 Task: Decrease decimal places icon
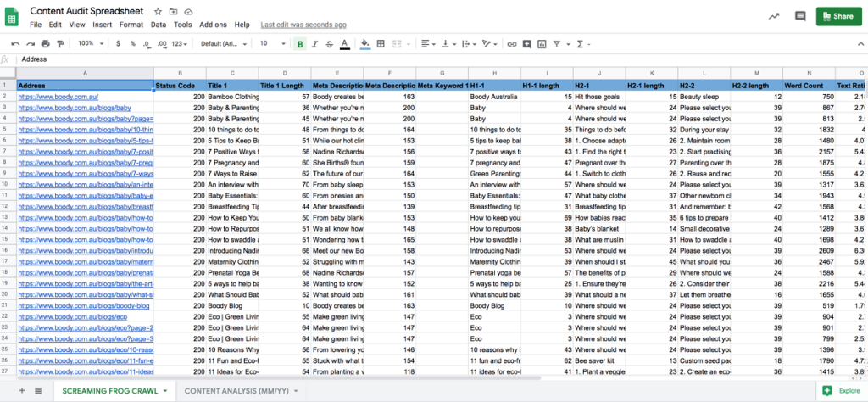coord(147,44)
